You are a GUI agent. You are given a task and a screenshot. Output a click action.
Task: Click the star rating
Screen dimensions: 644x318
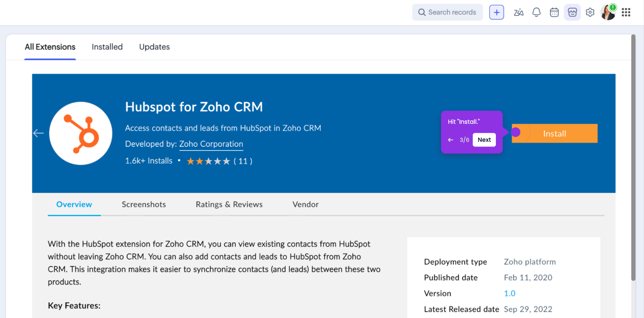[209, 161]
